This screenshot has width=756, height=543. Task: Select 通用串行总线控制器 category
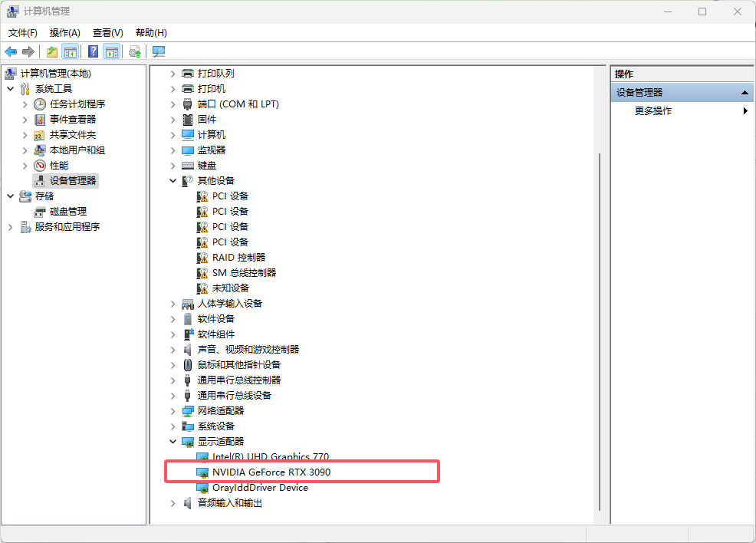(x=238, y=380)
